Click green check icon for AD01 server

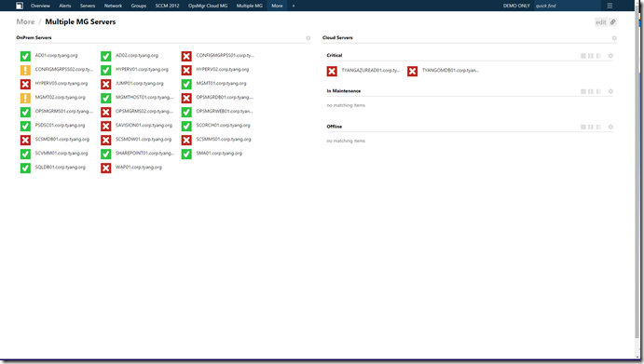click(25, 56)
